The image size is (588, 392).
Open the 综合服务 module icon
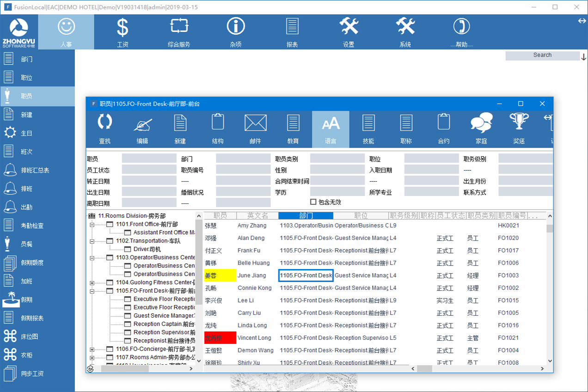[179, 31]
